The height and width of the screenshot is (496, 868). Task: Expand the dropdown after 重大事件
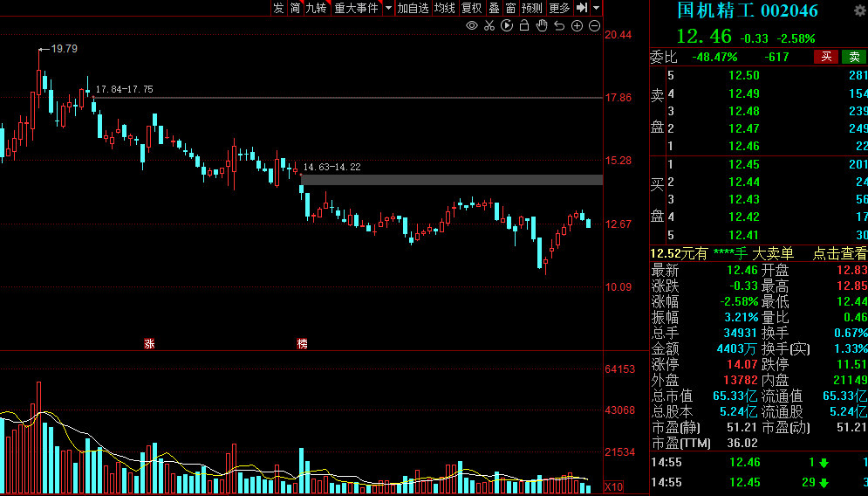[388, 8]
